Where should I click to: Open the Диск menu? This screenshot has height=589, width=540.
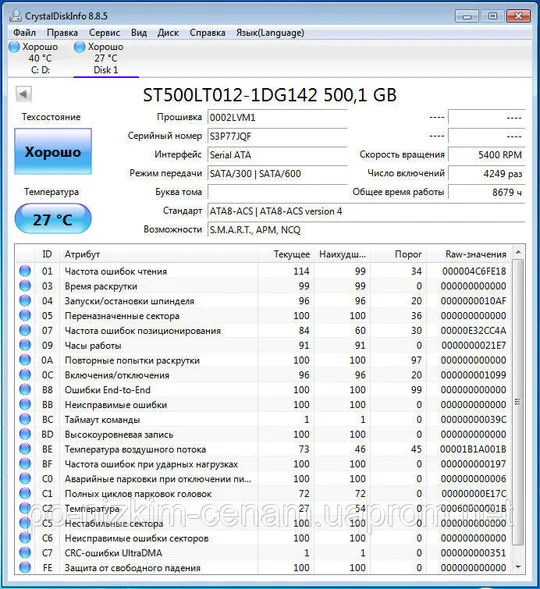168,33
